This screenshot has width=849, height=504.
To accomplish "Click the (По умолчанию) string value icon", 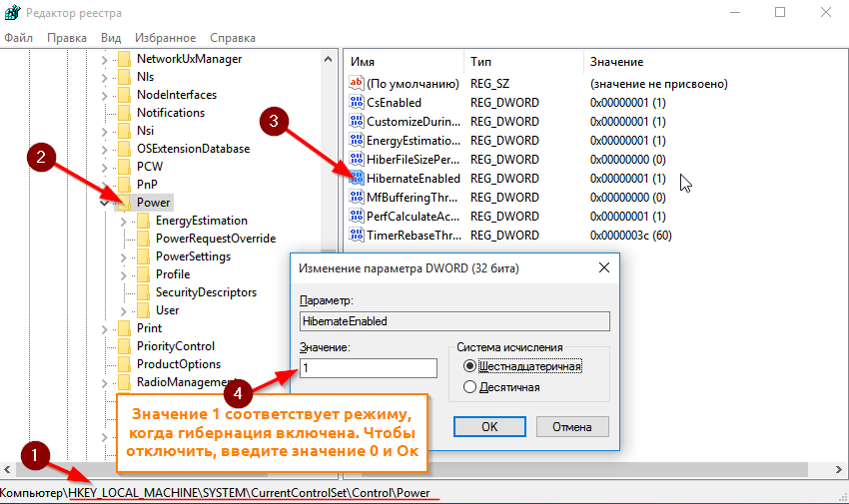I will (357, 83).
